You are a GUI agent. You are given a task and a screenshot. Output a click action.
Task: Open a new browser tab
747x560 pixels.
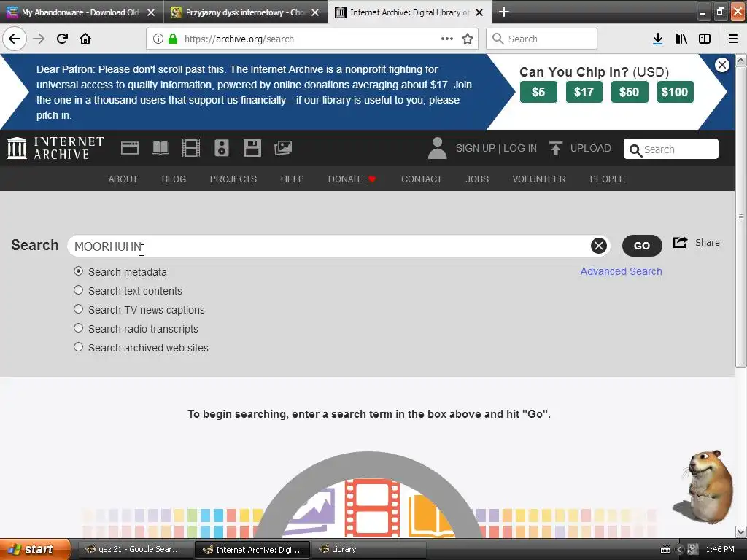pos(503,12)
